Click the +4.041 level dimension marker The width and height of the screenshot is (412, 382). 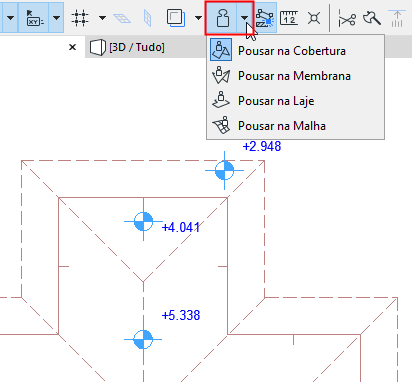(x=180, y=227)
